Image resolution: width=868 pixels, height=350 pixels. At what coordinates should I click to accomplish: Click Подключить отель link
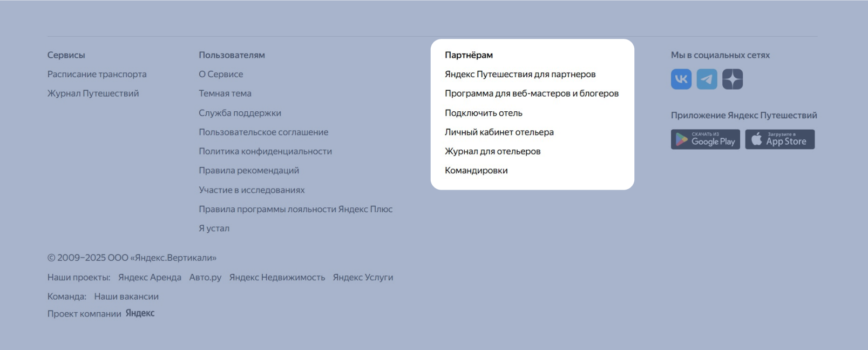pyautogui.click(x=483, y=113)
